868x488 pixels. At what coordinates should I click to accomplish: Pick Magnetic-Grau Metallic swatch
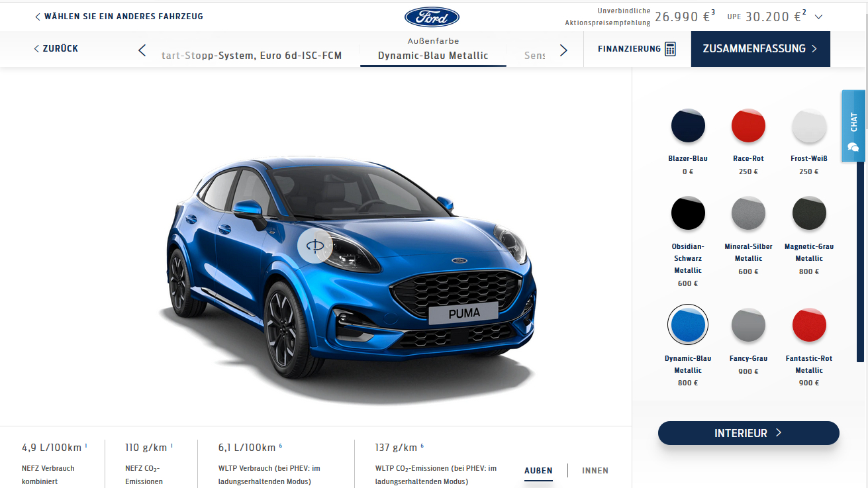click(x=809, y=213)
